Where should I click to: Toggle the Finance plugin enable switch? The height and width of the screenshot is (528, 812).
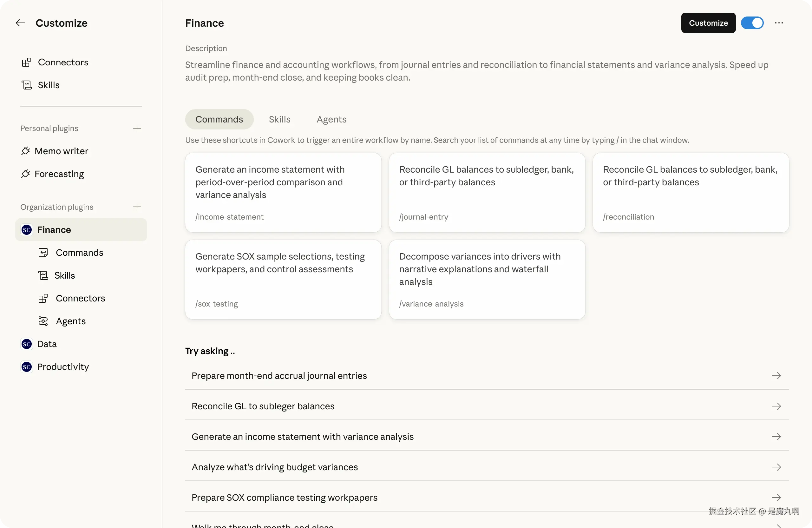[x=752, y=23]
